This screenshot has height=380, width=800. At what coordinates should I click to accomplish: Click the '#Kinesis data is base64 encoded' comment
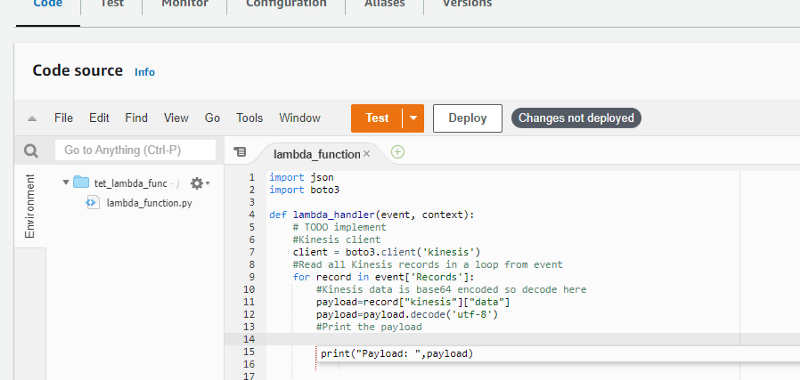click(451, 290)
